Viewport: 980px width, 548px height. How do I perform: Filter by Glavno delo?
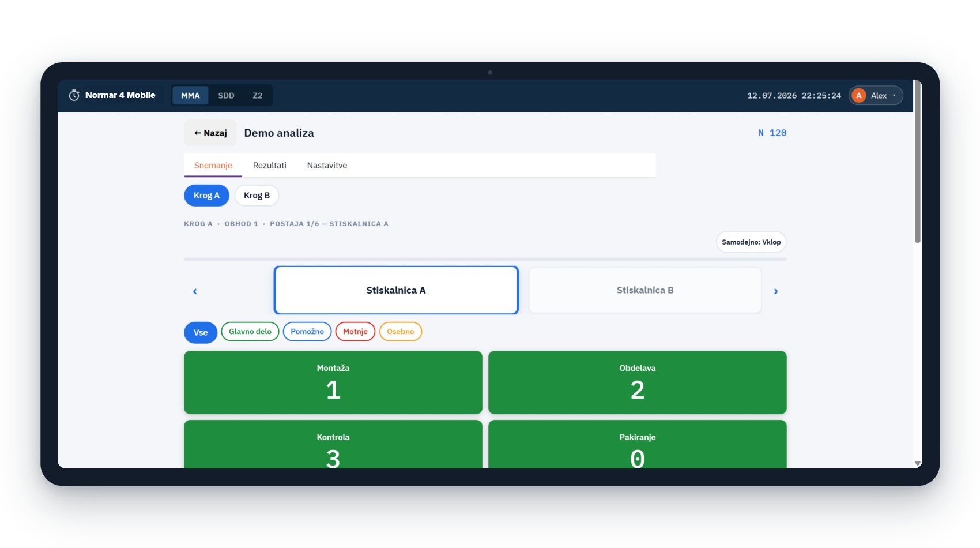[x=250, y=332]
